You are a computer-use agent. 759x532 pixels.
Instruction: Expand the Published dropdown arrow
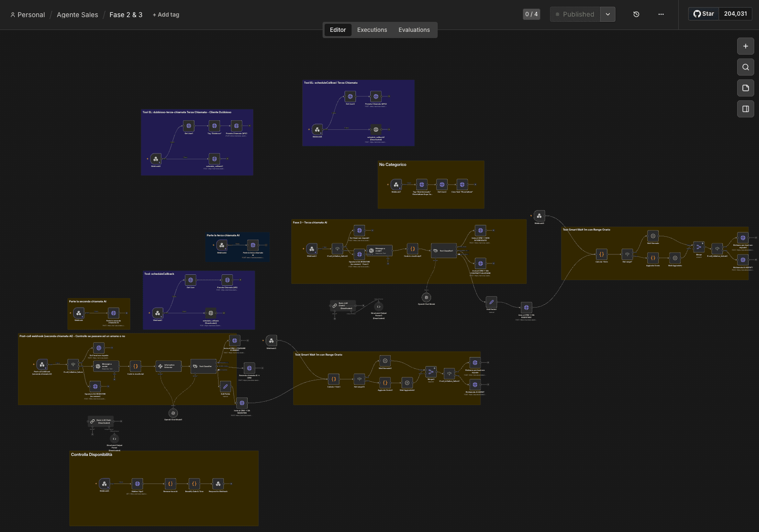pos(608,14)
